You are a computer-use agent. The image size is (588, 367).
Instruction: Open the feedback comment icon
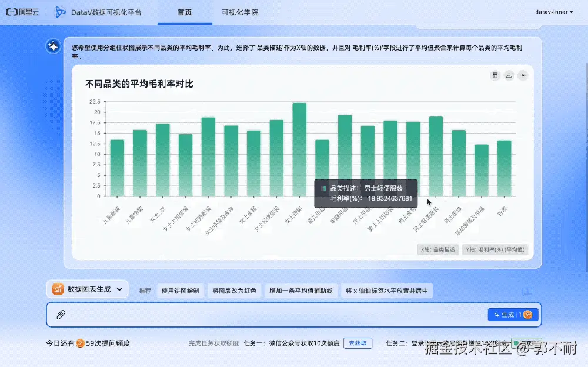coord(527,292)
